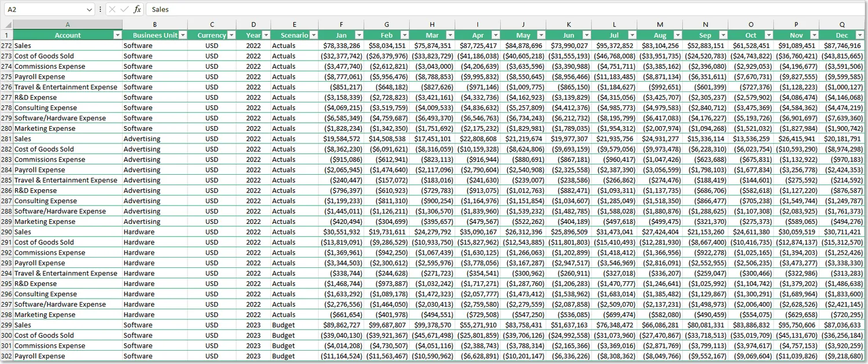Open the Scenario filter dropdown
The width and height of the screenshot is (868, 364).
314,35
